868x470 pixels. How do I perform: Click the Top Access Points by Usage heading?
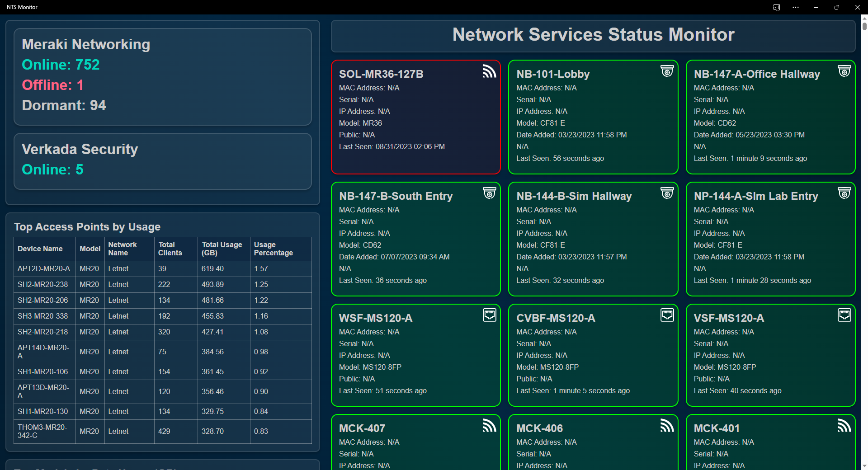[x=87, y=227]
